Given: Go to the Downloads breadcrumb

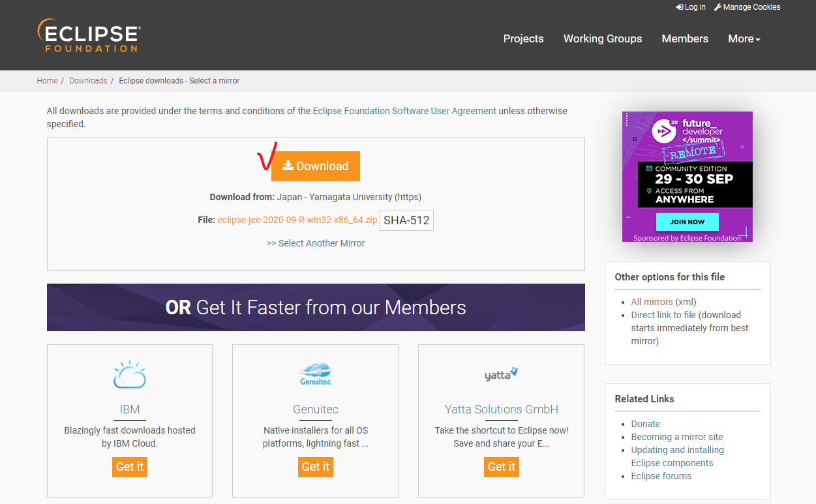Looking at the screenshot, I should [88, 81].
